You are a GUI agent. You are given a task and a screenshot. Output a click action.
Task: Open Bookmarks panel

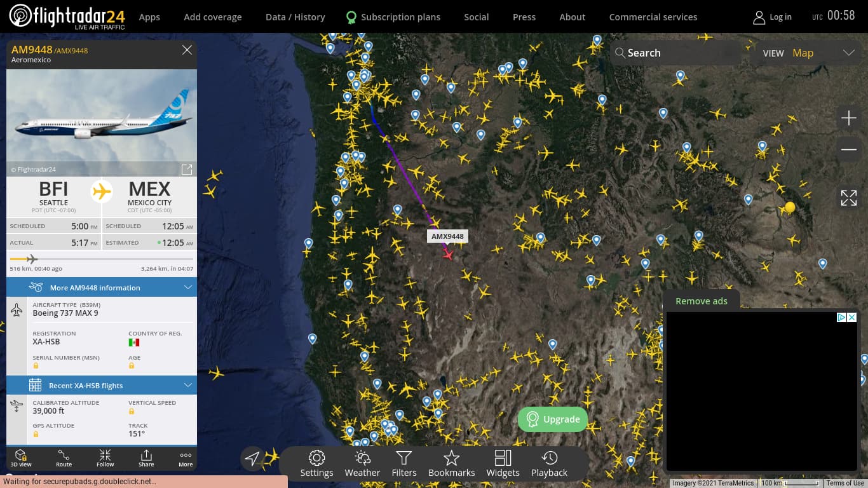pyautogui.click(x=452, y=463)
